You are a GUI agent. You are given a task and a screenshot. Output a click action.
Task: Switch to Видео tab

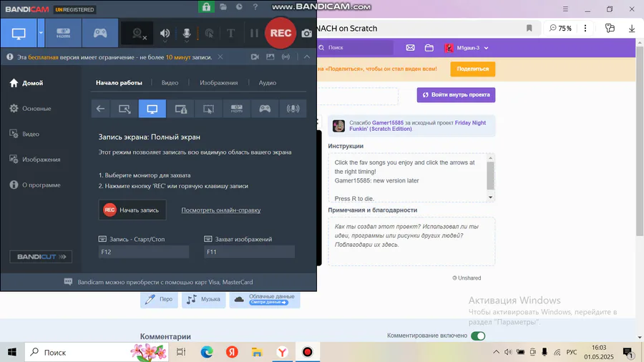170,82
